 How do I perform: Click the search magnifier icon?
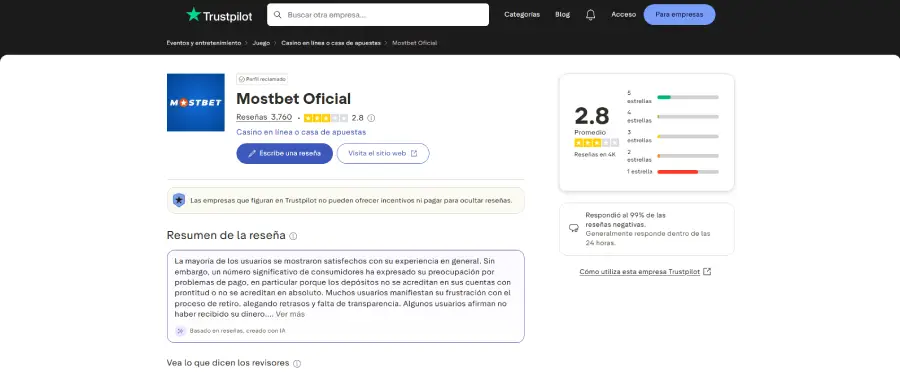pyautogui.click(x=277, y=15)
